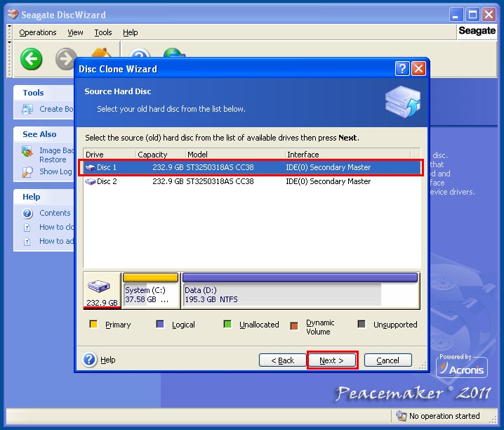Click the Help panel header in sidebar

point(44,197)
